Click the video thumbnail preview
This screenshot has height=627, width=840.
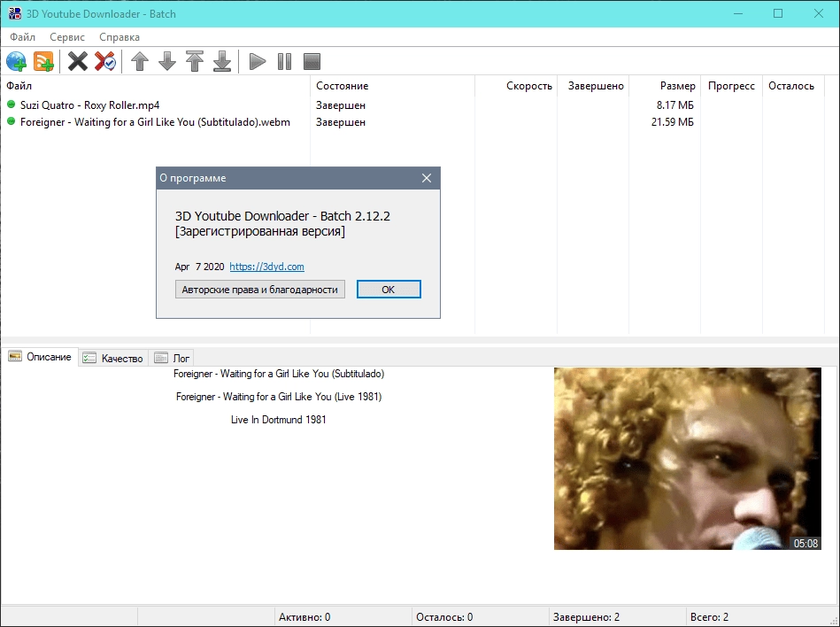[x=688, y=458]
